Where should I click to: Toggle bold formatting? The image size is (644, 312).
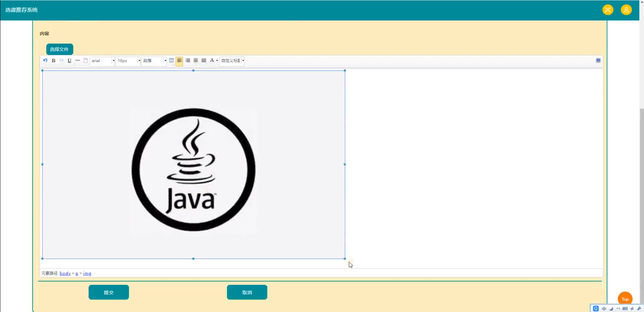pos(53,60)
